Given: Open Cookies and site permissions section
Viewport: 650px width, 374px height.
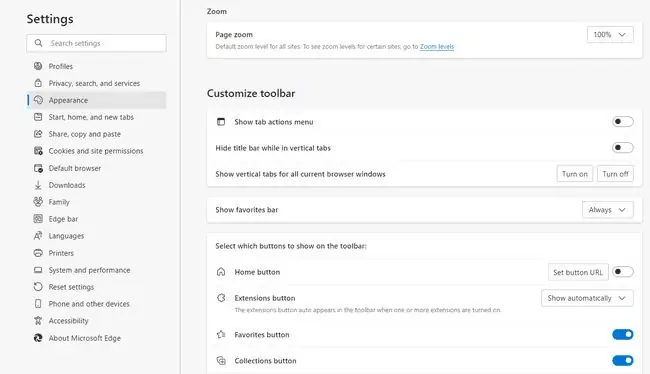Looking at the screenshot, I should (97, 151).
